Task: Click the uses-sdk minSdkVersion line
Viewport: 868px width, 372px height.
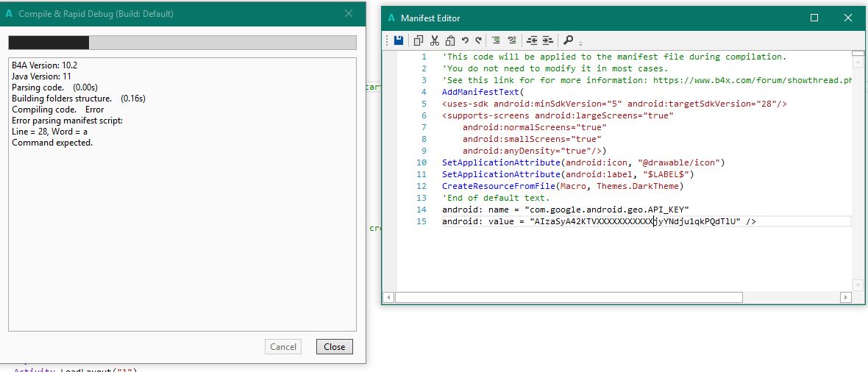Action: coord(614,104)
